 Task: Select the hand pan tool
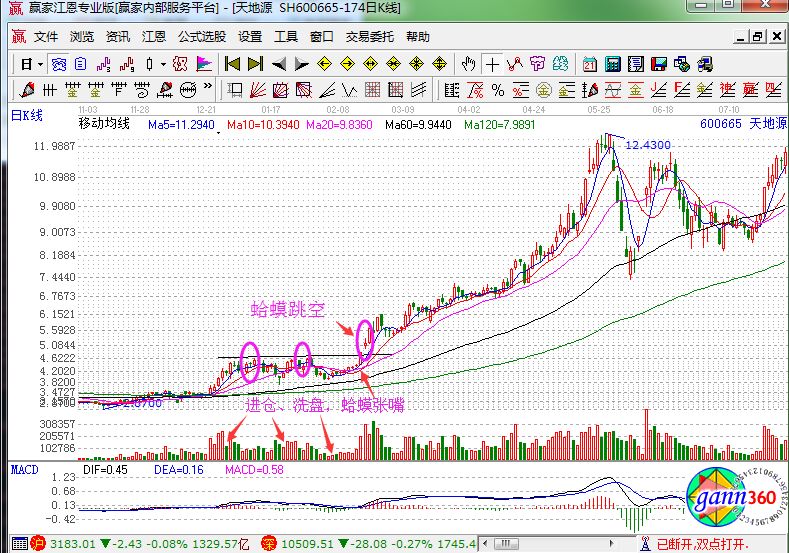coord(469,64)
